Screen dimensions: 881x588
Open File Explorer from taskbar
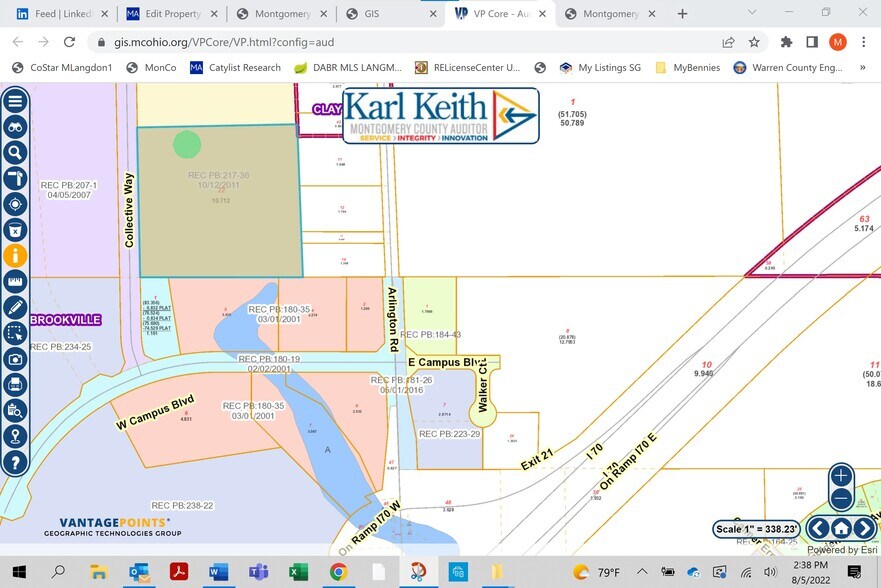99,572
